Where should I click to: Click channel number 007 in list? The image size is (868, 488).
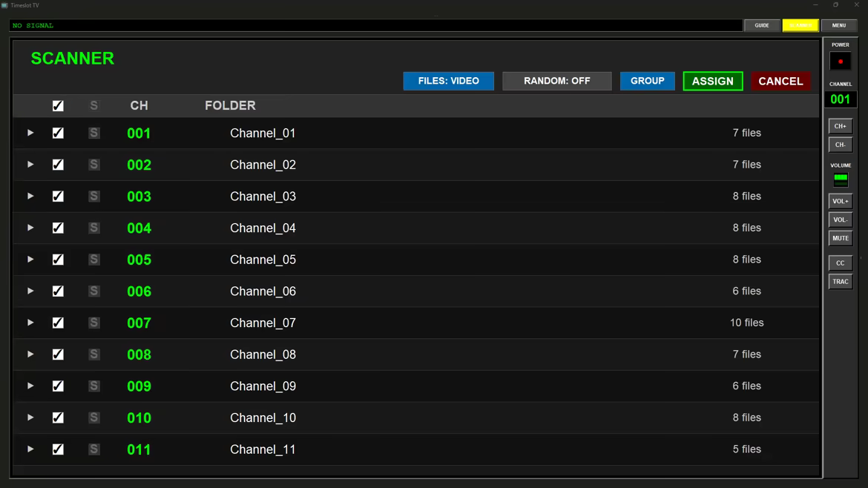click(139, 323)
